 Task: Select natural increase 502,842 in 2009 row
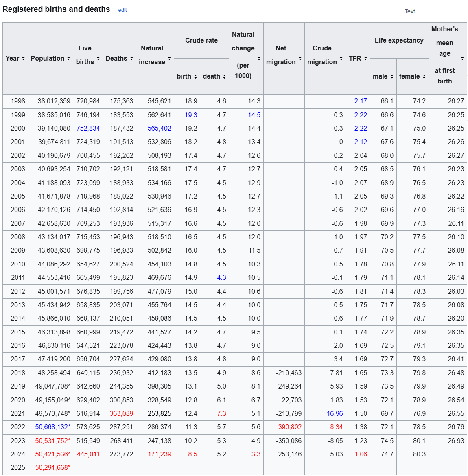[x=160, y=251]
